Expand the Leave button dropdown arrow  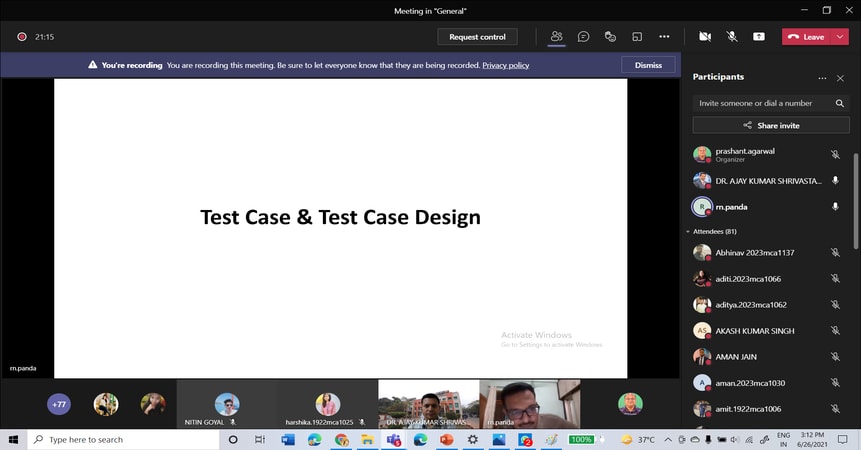[842, 37]
